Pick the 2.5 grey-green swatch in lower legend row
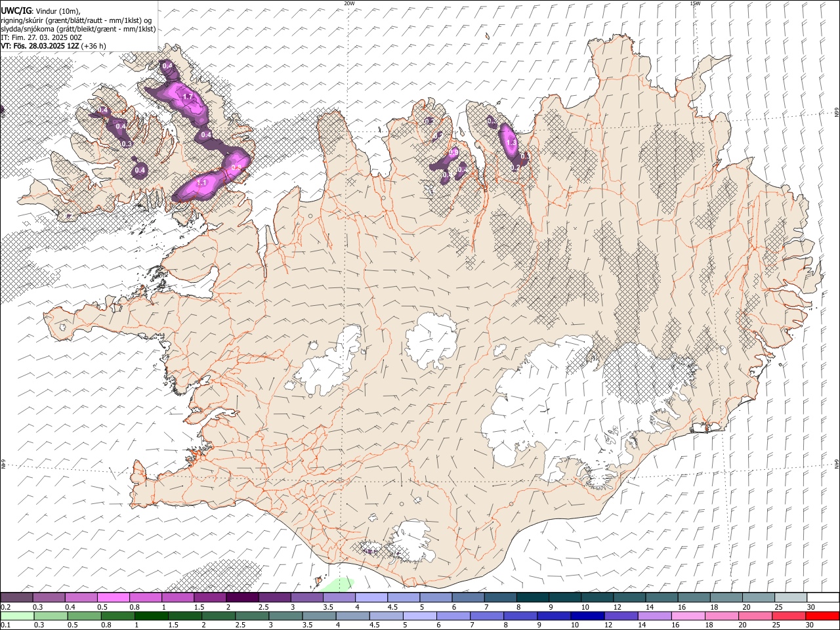840x630 pixels. pos(252,616)
